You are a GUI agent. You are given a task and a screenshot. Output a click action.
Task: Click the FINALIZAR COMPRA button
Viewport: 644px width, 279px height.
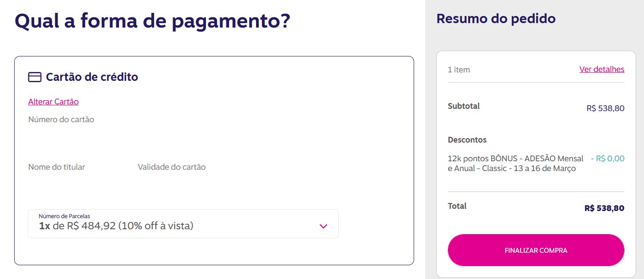tap(536, 250)
